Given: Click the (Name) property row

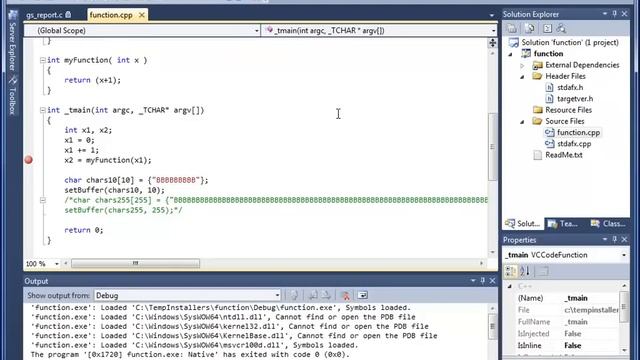Looking at the screenshot, I should pyautogui.click(x=567, y=298).
